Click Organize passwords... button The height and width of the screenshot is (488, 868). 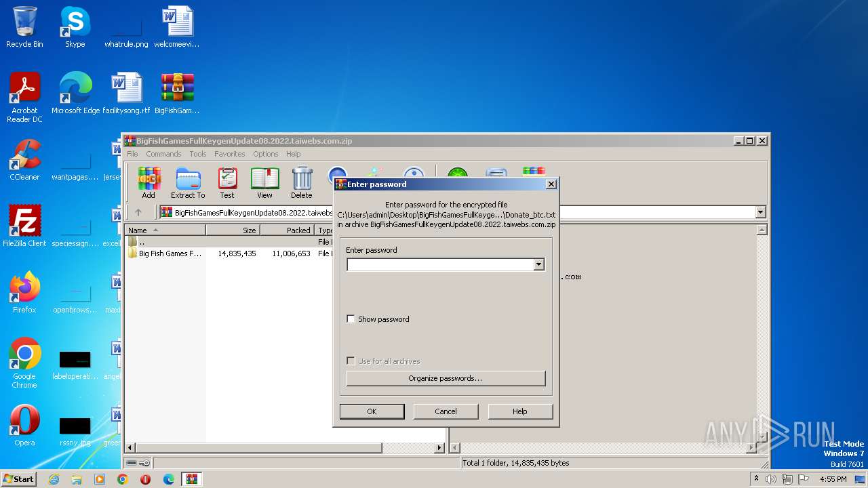point(446,378)
